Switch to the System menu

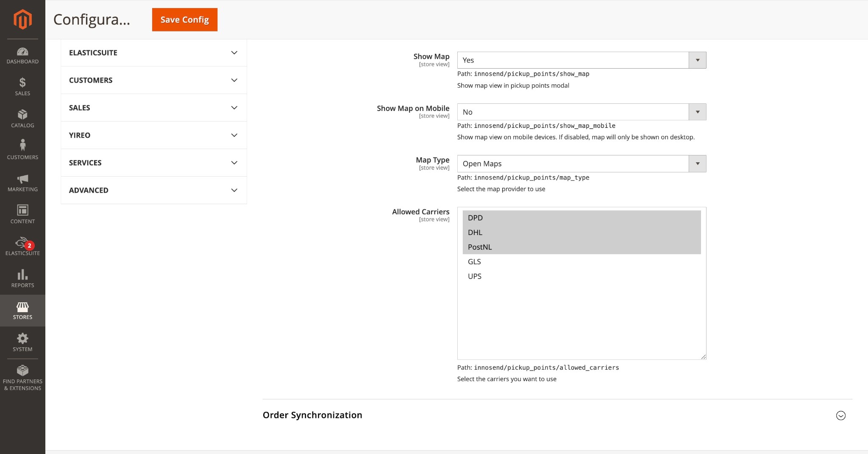(x=22, y=342)
